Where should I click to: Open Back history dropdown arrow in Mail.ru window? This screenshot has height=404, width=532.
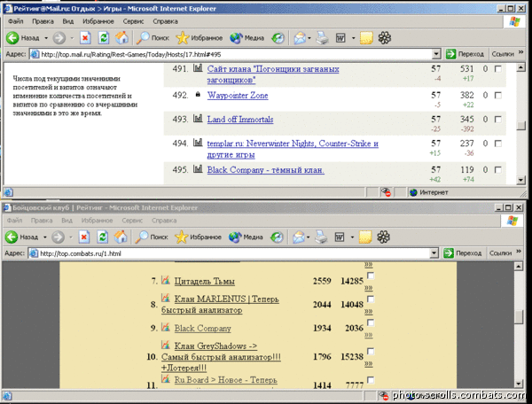tap(46, 38)
